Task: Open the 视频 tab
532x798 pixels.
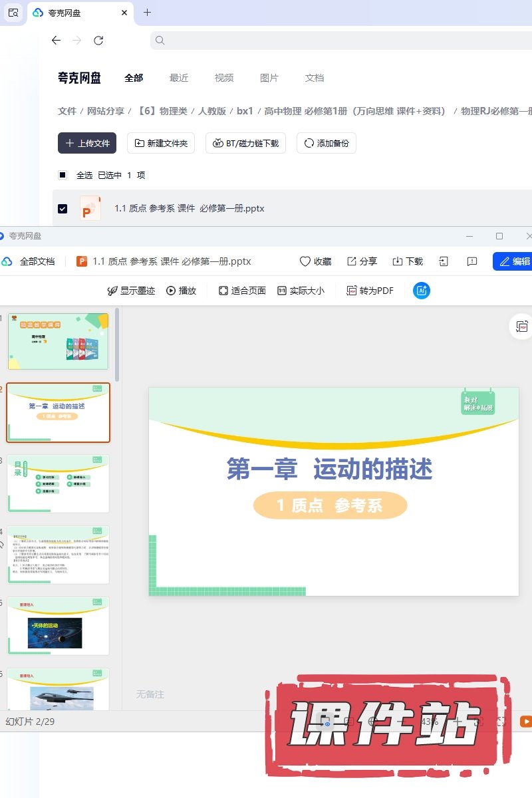Action: (x=224, y=78)
